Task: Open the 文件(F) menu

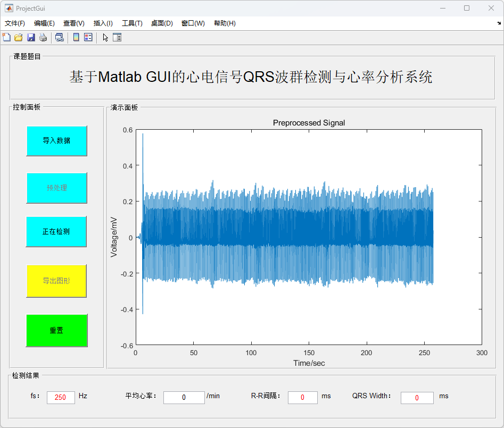Action: (x=15, y=23)
